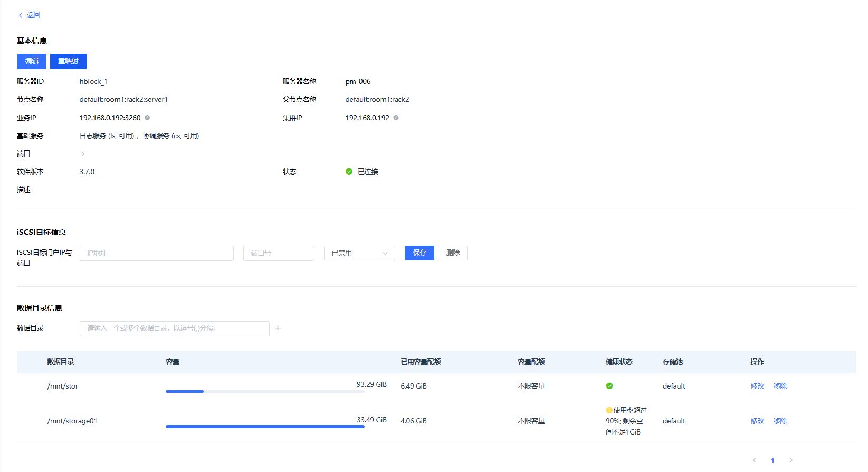The height and width of the screenshot is (472, 868).
Task: Click the 6.49 GiB used quota value
Action: pos(414,386)
